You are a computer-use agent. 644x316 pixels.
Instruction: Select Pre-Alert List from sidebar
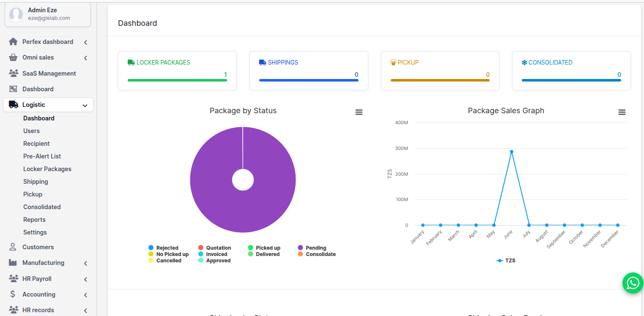pyautogui.click(x=42, y=156)
